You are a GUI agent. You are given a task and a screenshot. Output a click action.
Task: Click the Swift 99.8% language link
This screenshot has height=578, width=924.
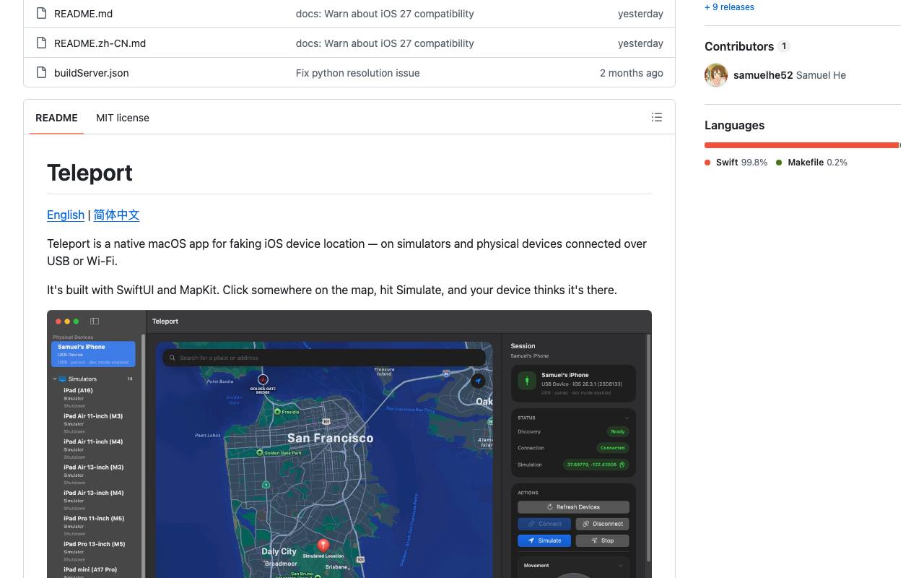(x=736, y=163)
